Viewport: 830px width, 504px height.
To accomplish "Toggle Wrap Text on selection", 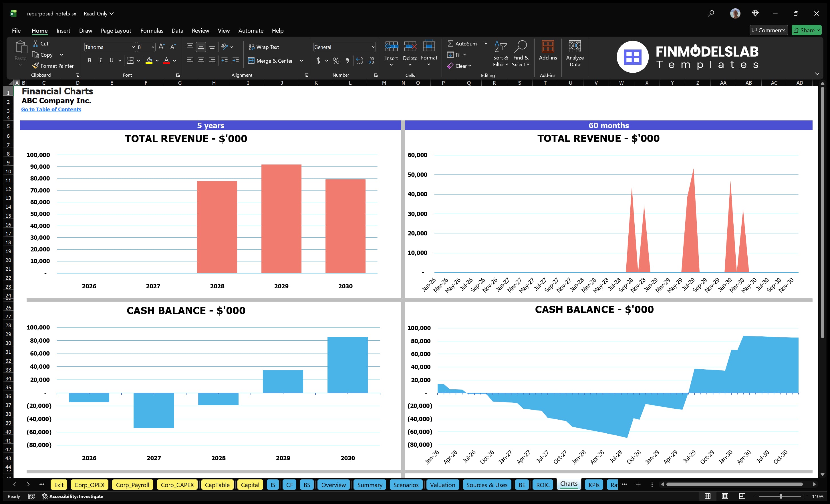I will [264, 47].
